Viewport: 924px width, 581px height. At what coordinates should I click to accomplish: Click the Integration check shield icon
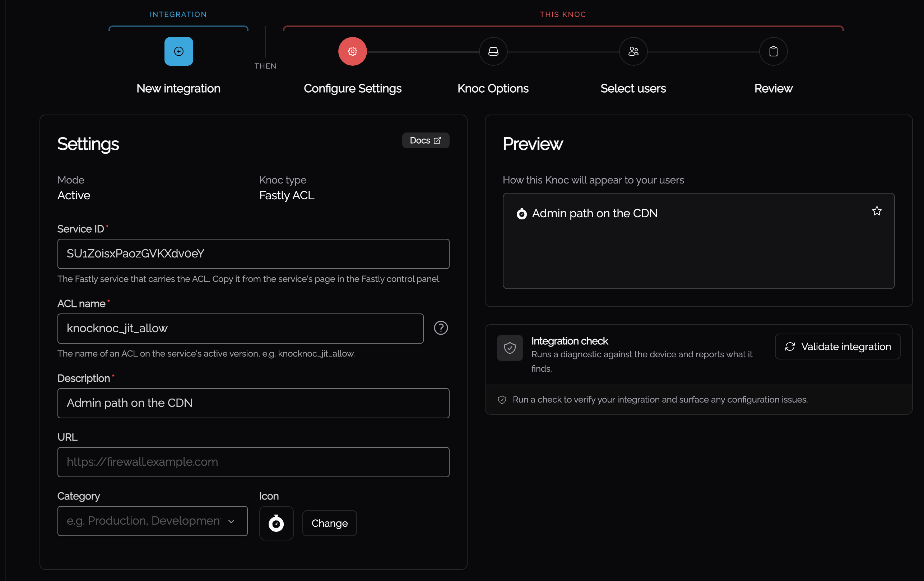click(510, 348)
